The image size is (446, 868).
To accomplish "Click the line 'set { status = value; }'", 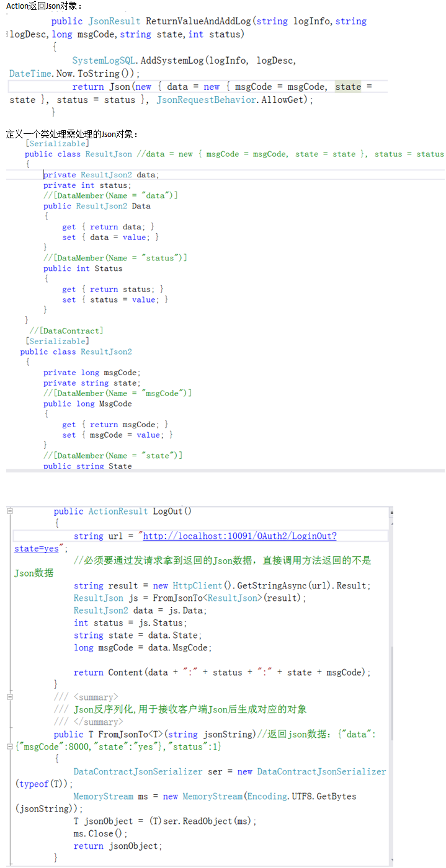I will click(x=115, y=300).
